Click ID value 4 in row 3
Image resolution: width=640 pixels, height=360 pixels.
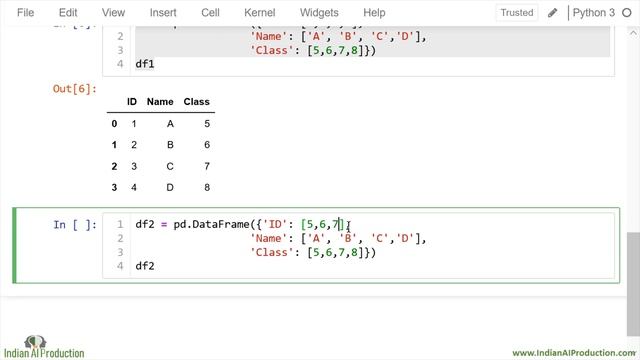pyautogui.click(x=134, y=187)
